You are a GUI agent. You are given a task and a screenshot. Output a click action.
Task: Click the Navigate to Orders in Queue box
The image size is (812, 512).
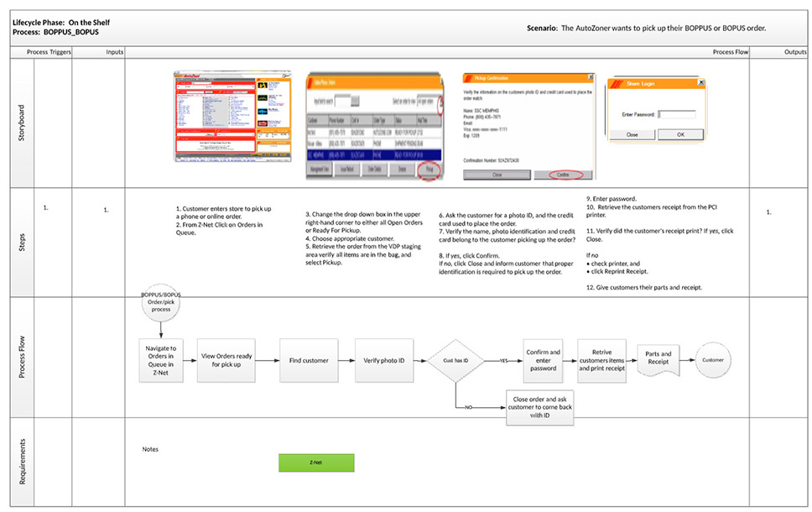coord(160,360)
